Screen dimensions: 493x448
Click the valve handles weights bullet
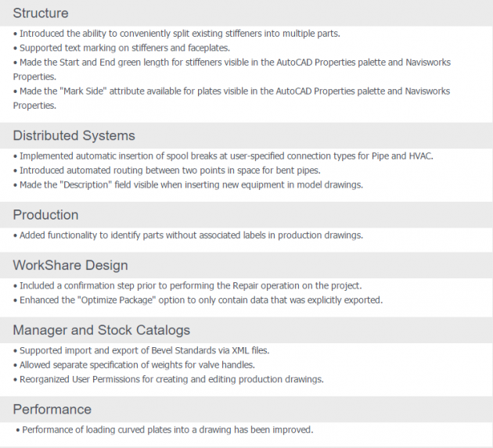click(135, 365)
